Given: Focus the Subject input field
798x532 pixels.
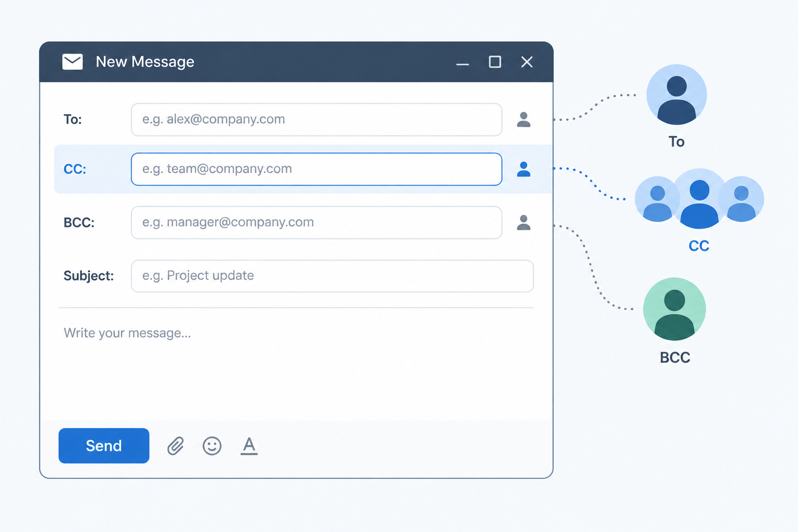Looking at the screenshot, I should tap(332, 276).
